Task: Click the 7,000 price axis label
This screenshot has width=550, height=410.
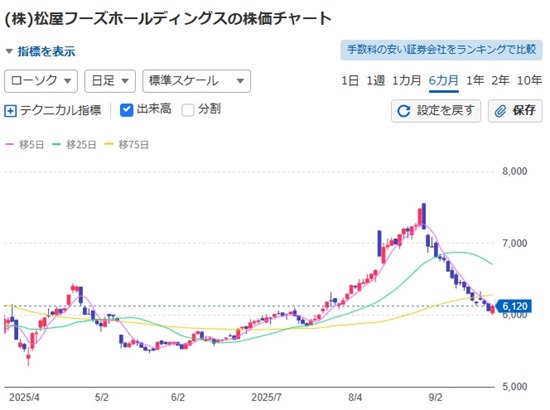Action: pos(515,243)
